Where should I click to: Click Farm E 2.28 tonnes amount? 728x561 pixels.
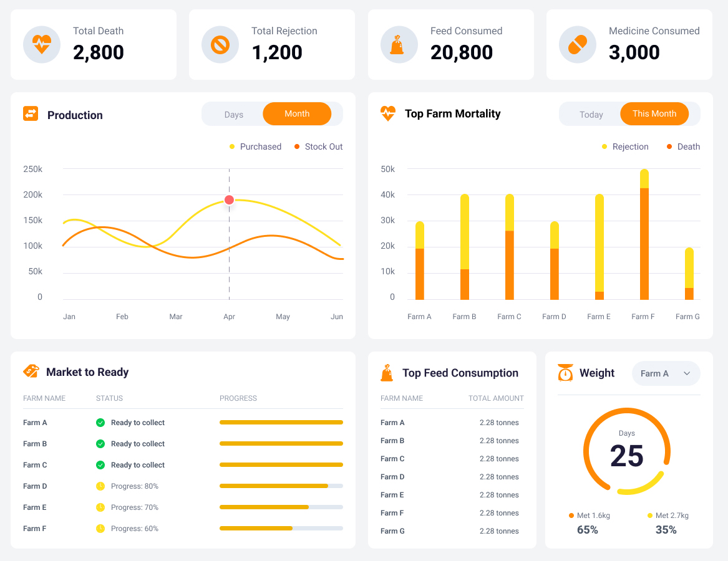click(x=499, y=495)
